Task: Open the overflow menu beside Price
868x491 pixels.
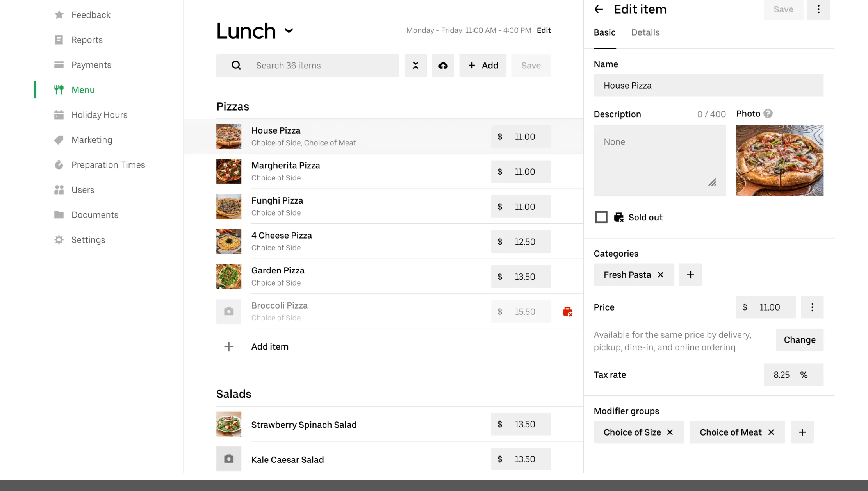Action: click(x=812, y=307)
